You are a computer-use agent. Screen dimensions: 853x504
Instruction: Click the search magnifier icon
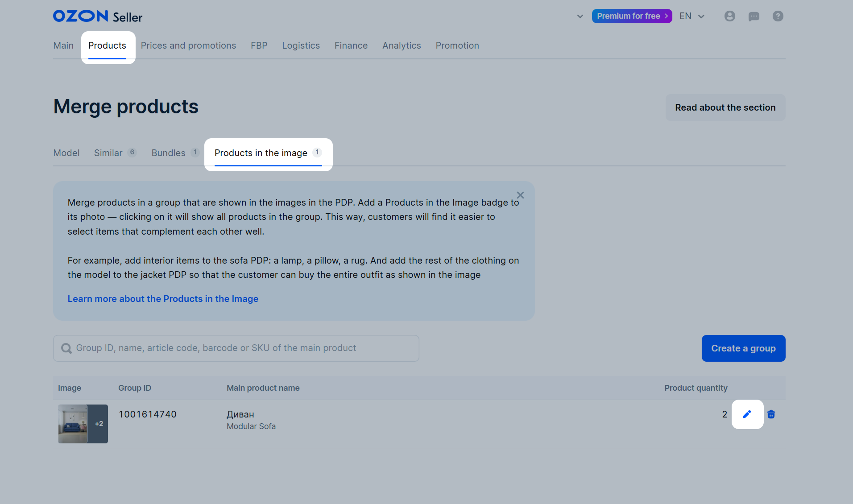[66, 348]
